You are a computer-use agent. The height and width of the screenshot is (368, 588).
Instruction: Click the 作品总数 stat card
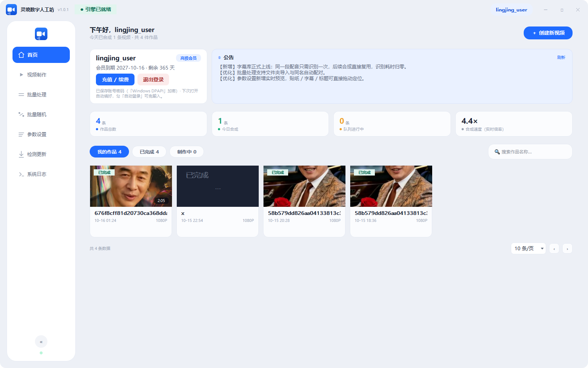[x=148, y=124]
